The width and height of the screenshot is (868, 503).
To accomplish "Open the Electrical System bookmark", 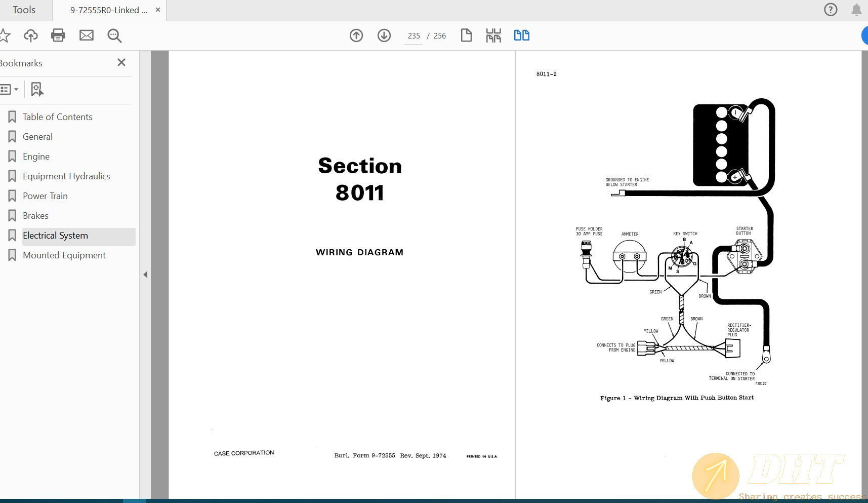I will pos(55,235).
